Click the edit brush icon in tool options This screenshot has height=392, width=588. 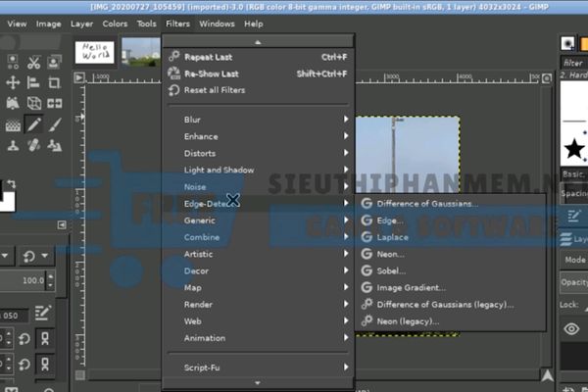(42, 313)
